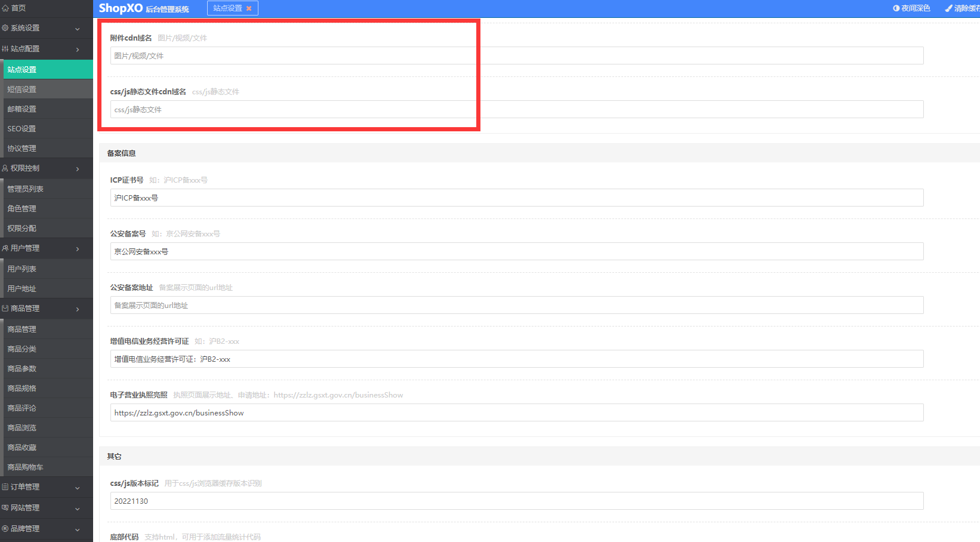The image size is (980, 542).
Task: Open 用户列表 menu item
Action: coord(48,269)
